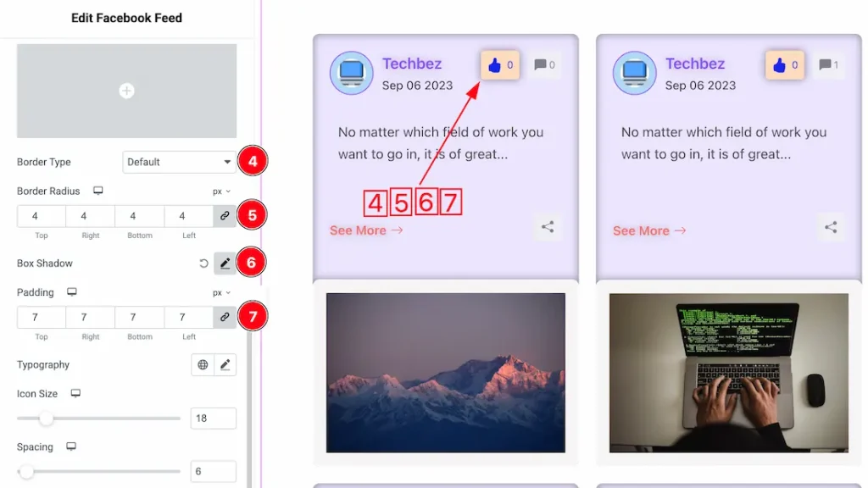Image resolution: width=868 pixels, height=488 pixels.
Task: Open the mountain photo thumbnail
Action: pos(445,373)
